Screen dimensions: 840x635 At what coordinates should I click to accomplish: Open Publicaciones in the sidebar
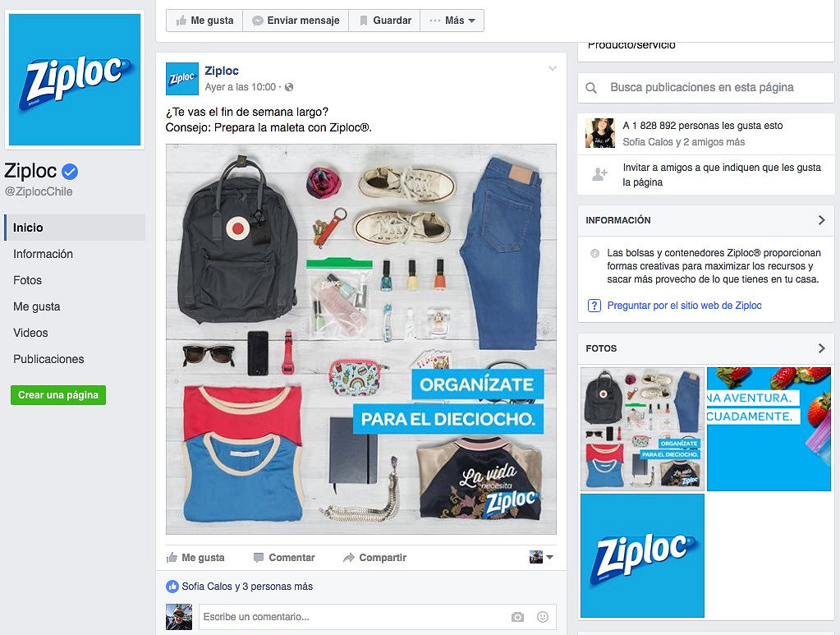click(48, 359)
